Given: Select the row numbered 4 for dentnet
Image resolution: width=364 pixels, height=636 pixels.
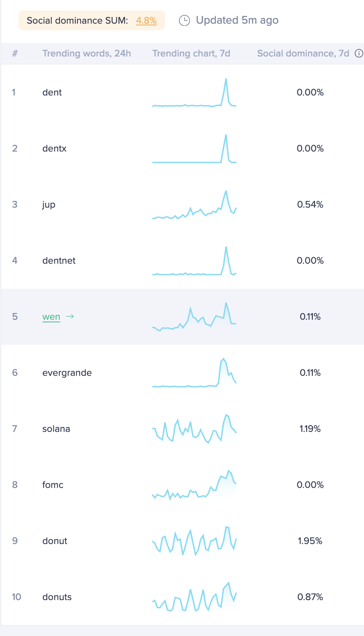Looking at the screenshot, I should point(15,261).
